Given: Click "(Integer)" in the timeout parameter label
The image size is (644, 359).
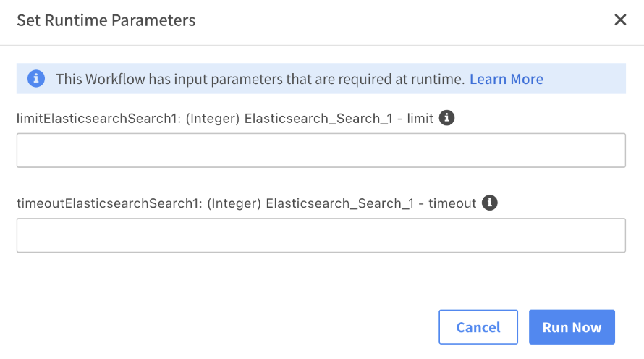Looking at the screenshot, I should 234,203.
